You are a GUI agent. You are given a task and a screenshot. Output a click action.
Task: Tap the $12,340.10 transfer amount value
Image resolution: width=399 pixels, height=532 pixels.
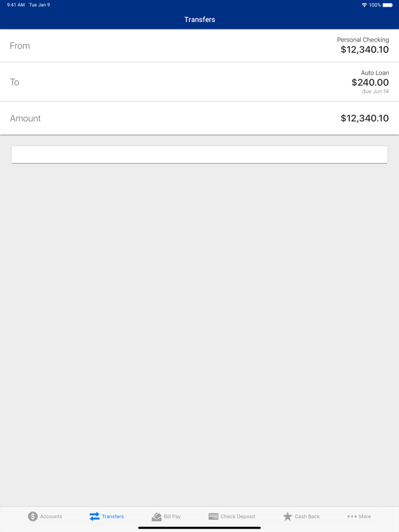tap(365, 118)
